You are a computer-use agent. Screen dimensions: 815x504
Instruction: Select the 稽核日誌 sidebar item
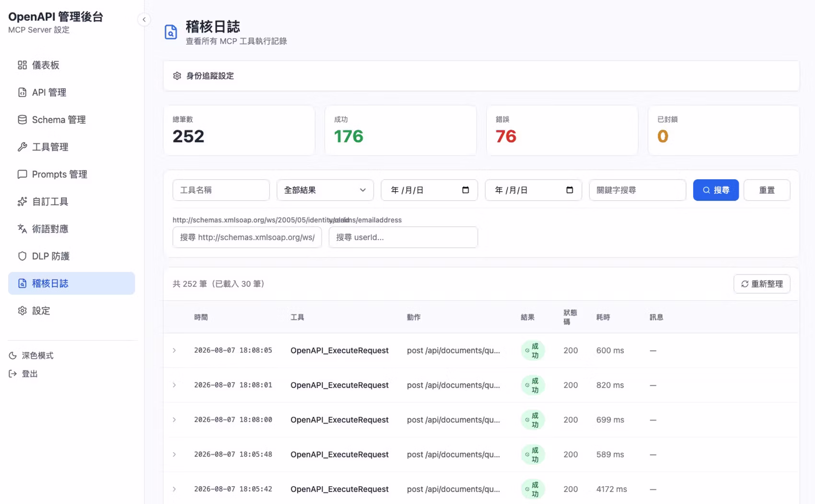[71, 284]
